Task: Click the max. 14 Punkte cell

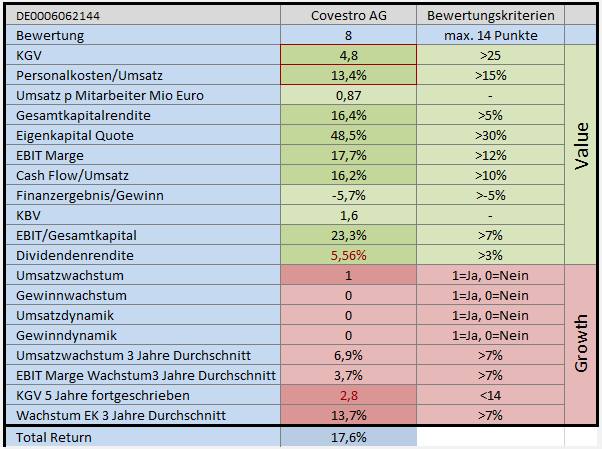Action: click(490, 36)
